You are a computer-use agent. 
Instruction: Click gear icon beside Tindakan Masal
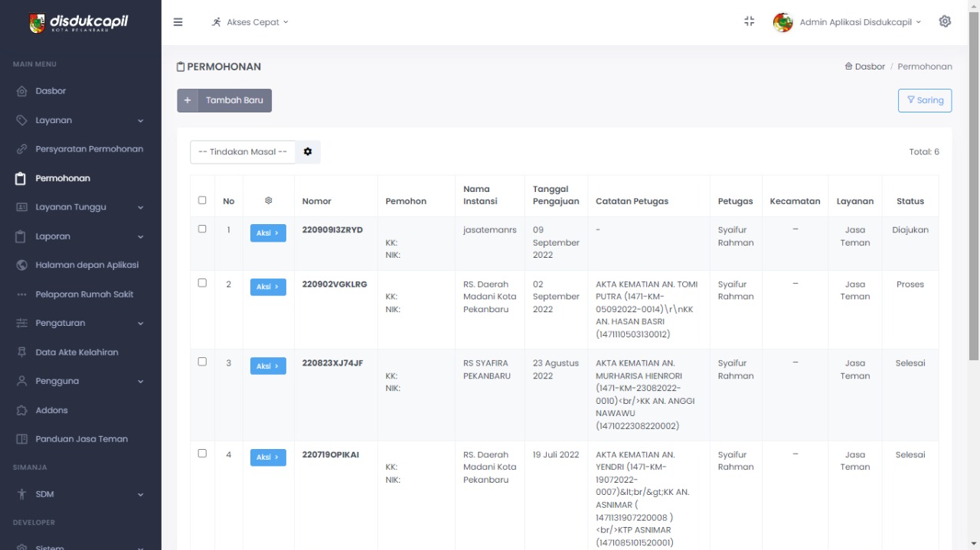(x=308, y=151)
